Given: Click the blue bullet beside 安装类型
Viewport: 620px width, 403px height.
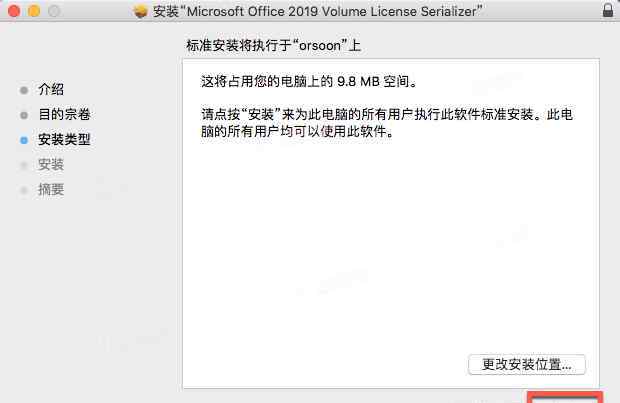Looking at the screenshot, I should coord(24,140).
